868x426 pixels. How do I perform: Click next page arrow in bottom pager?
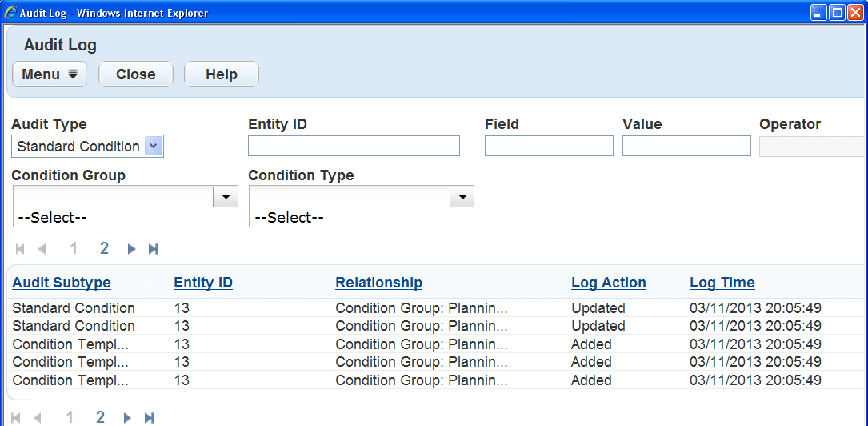[127, 418]
